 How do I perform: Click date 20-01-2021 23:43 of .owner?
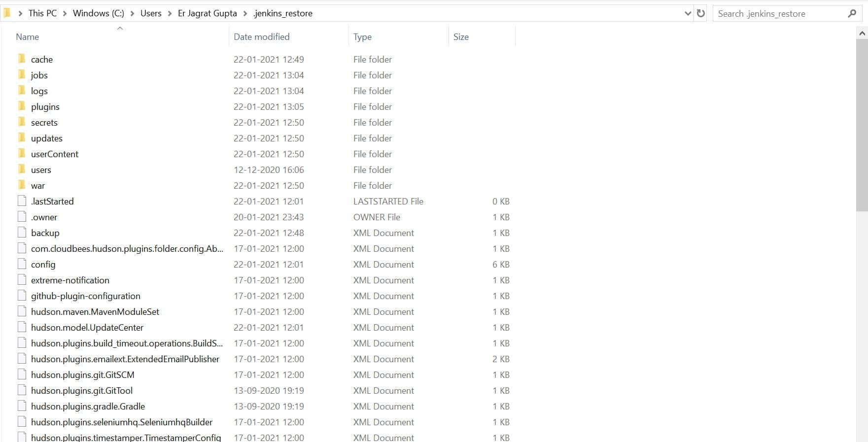click(269, 217)
